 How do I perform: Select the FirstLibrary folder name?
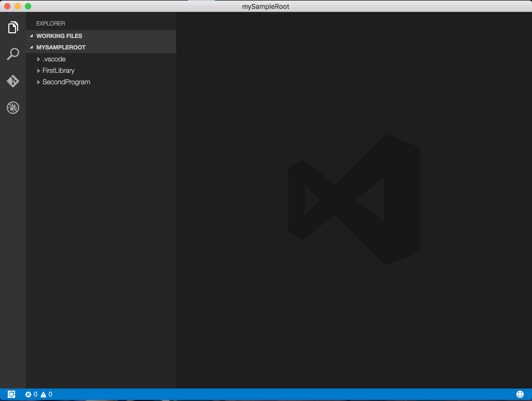[58, 71]
